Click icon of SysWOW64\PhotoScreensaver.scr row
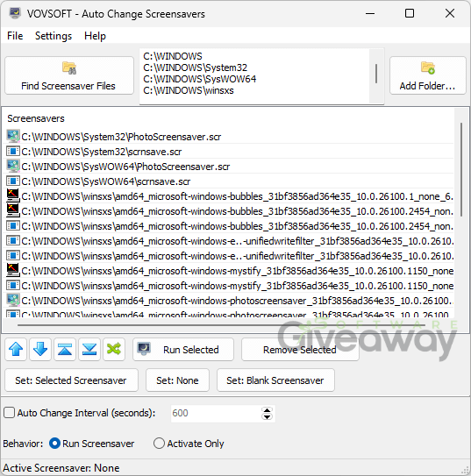The width and height of the screenshot is (471, 476). pyautogui.click(x=13, y=166)
